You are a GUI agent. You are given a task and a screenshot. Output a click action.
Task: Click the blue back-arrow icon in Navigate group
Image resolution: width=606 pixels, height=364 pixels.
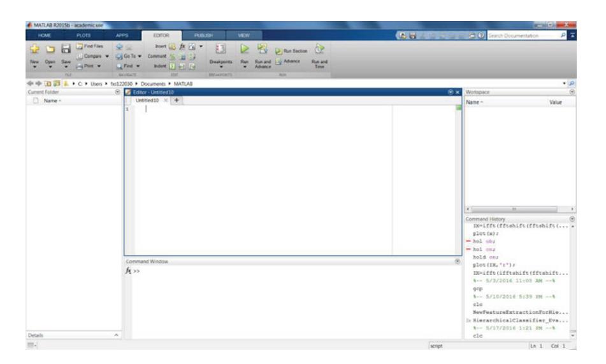click(119, 46)
